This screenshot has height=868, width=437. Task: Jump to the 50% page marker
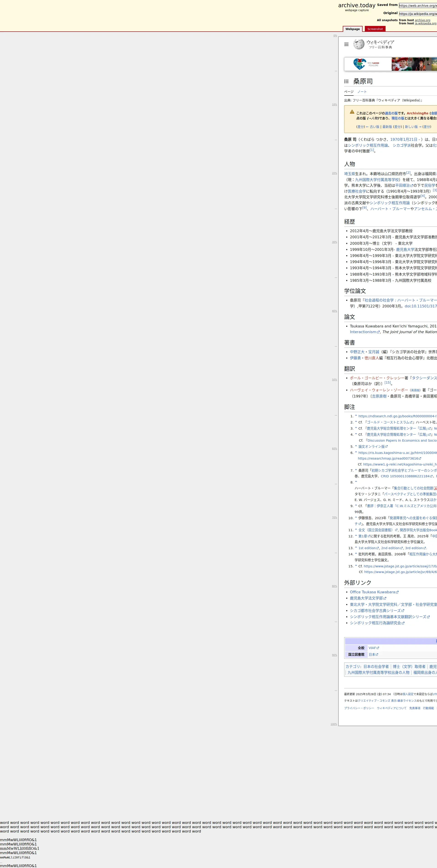tap(334, 380)
